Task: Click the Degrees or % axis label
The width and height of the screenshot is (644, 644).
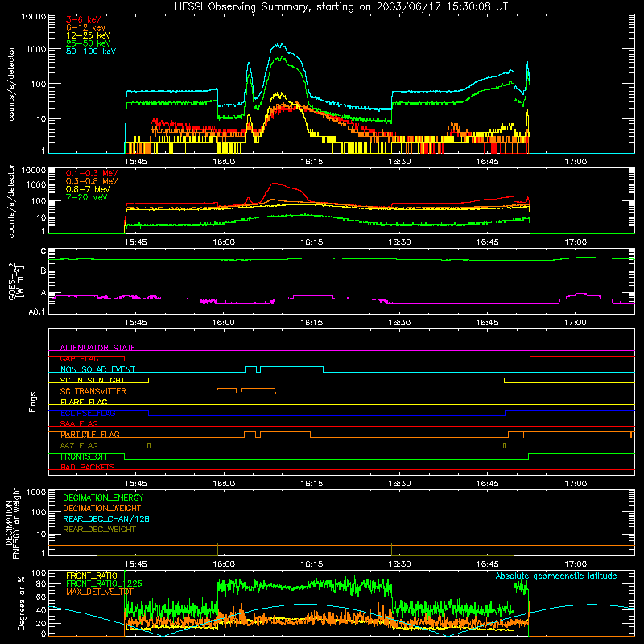Action: click(x=21, y=604)
